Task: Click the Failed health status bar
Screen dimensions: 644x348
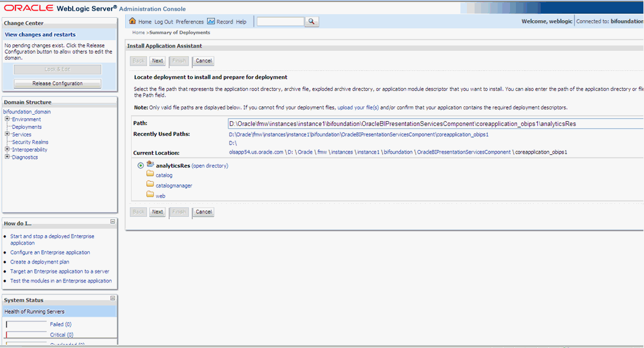Action: 27,324
